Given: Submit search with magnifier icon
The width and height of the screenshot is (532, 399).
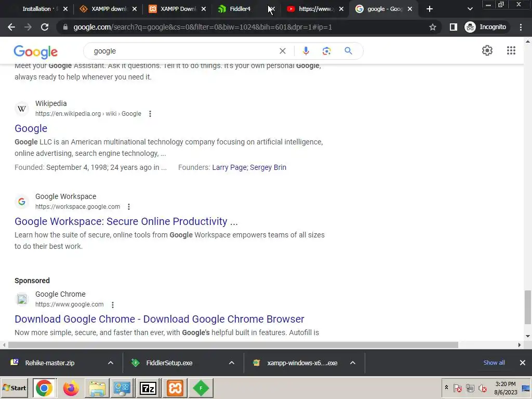Looking at the screenshot, I should click(348, 51).
